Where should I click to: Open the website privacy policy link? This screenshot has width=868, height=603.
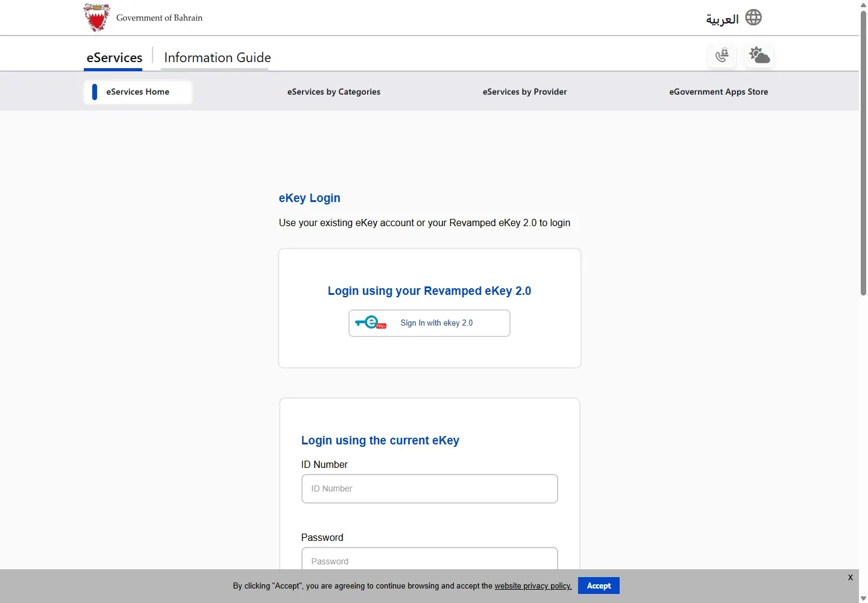533,586
